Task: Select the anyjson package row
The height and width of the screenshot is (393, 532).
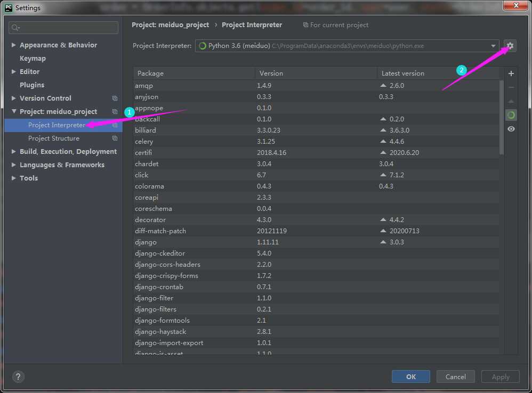Action: pos(316,96)
